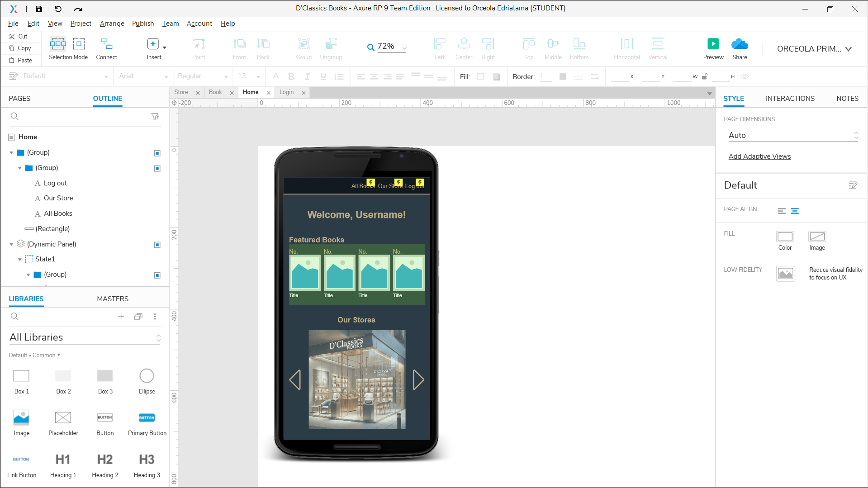Switch to the Login page tab
The image size is (868, 488).
pyautogui.click(x=286, y=92)
